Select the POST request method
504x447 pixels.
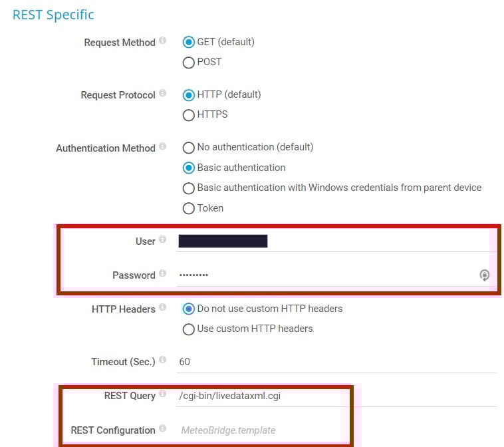pyautogui.click(x=188, y=63)
